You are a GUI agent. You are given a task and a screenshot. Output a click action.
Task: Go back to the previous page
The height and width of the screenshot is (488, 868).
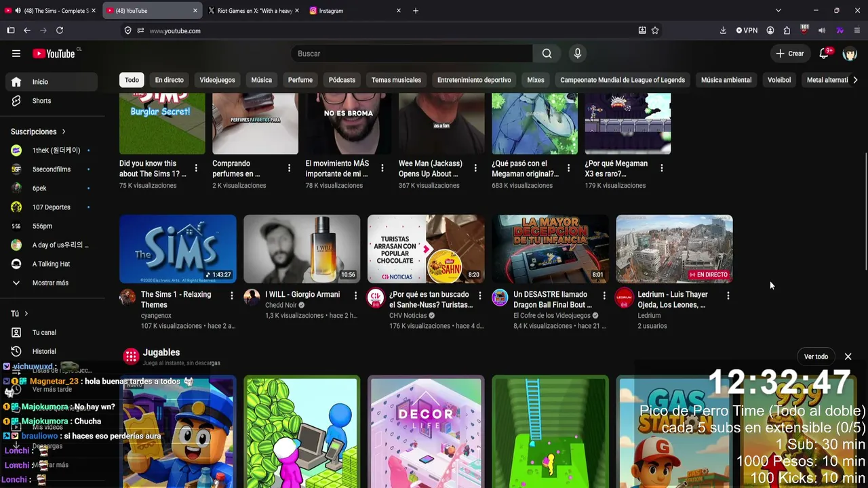27,30
